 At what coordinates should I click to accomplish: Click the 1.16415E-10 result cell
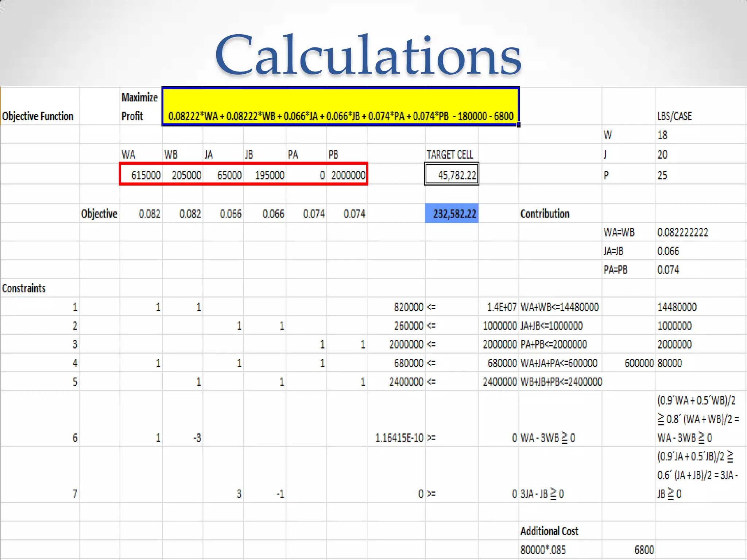[399, 437]
